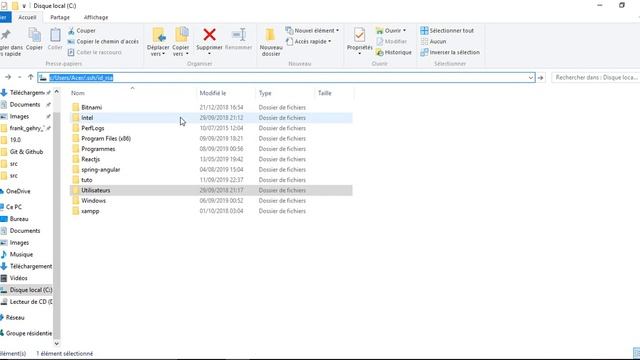Open the Accès rapide dropdown
Image resolution: width=640 pixels, height=360 pixels.
tap(309, 41)
